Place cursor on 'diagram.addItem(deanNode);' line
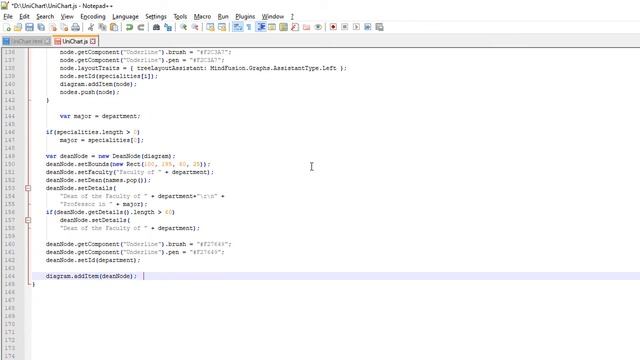The image size is (640, 360). (x=91, y=276)
